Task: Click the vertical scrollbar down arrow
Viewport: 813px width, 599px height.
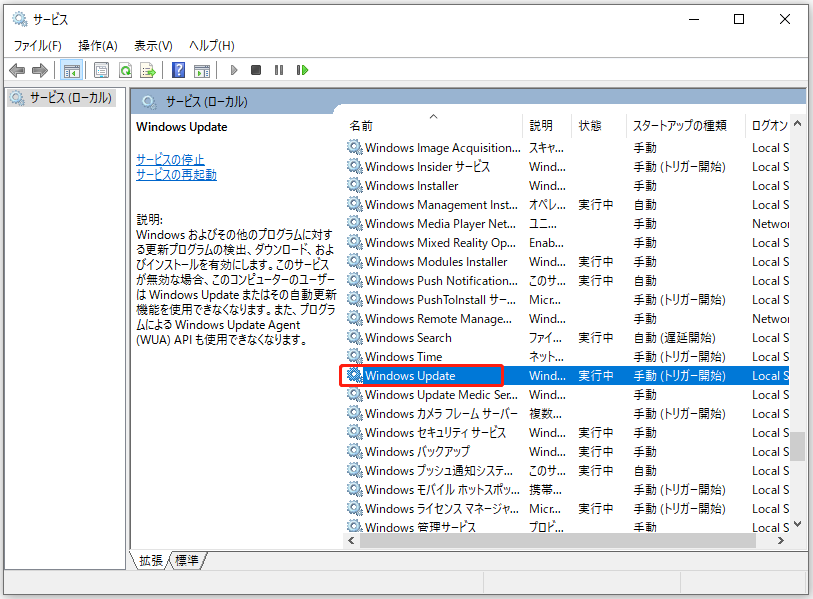Action: point(797,524)
